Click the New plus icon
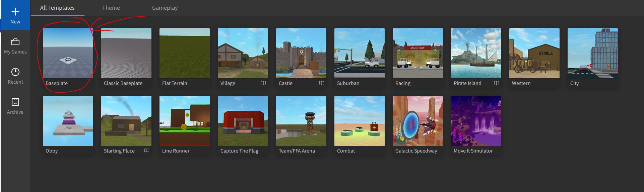The width and height of the screenshot is (644, 192). click(15, 12)
